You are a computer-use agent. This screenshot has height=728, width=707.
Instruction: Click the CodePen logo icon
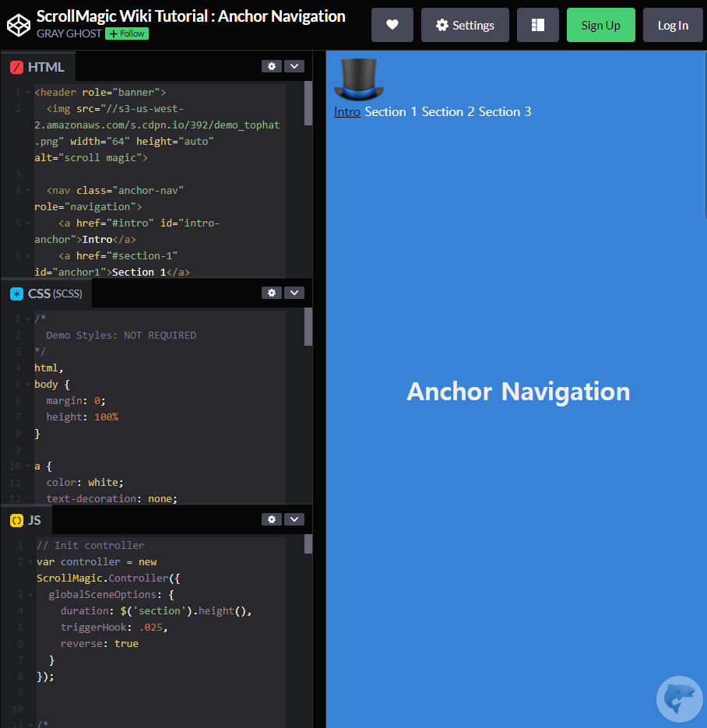pos(19,25)
